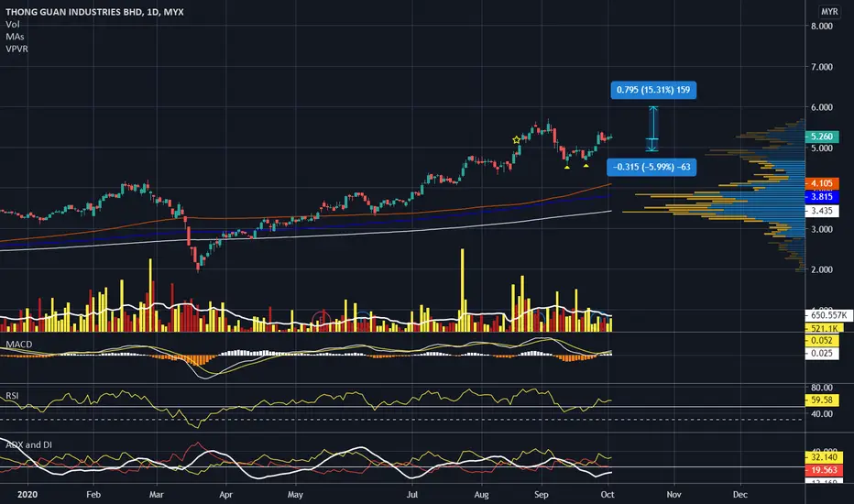Click the Aug label on time axis
This screenshot has width=854, height=504.
coord(481,494)
